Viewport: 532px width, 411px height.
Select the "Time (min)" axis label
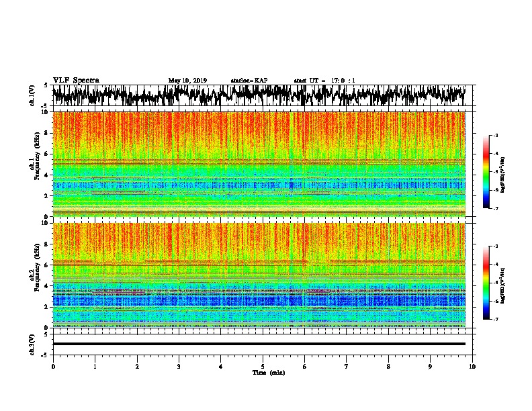point(269,373)
